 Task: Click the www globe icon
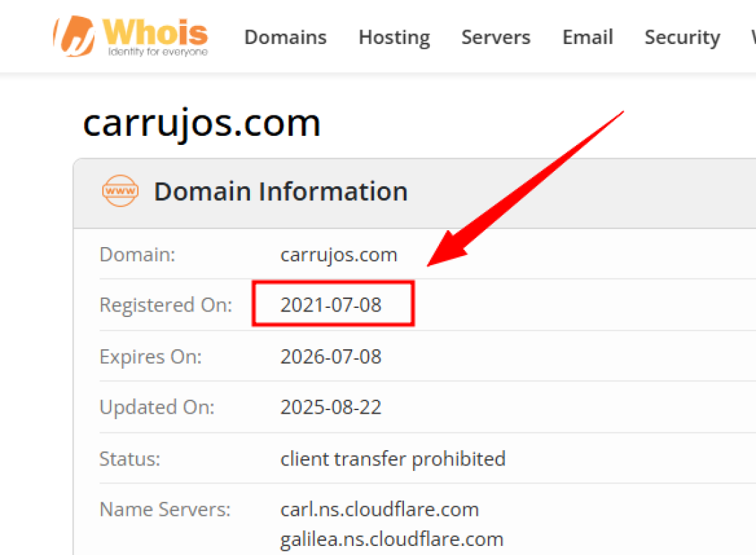point(120,191)
